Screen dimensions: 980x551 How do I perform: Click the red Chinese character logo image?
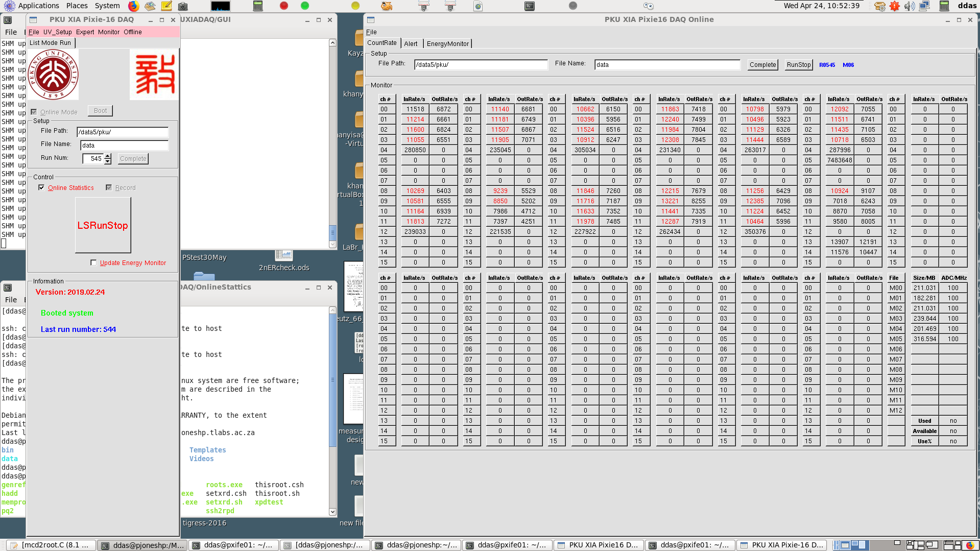click(x=154, y=75)
